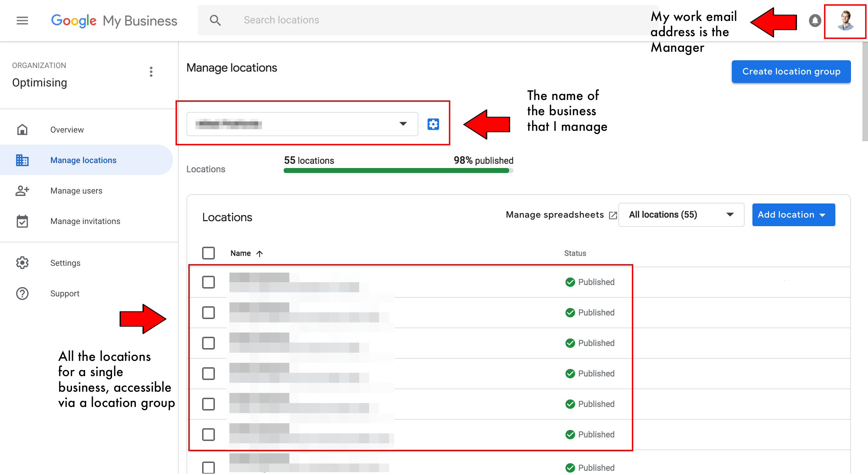Image resolution: width=868 pixels, height=475 pixels.
Task: Enable the select all locations checkbox
Action: (x=209, y=253)
